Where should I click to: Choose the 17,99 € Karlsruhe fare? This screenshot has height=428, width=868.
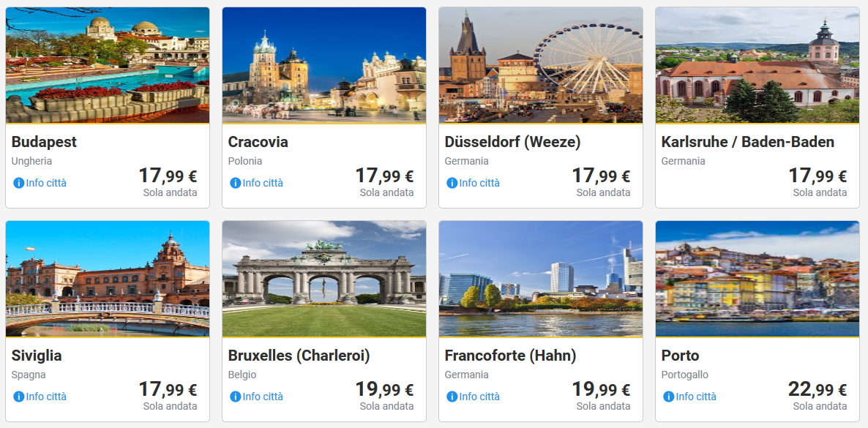817,176
